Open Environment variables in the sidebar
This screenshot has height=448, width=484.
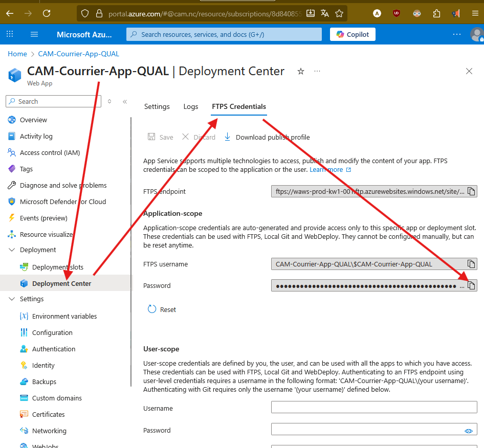pos(64,316)
